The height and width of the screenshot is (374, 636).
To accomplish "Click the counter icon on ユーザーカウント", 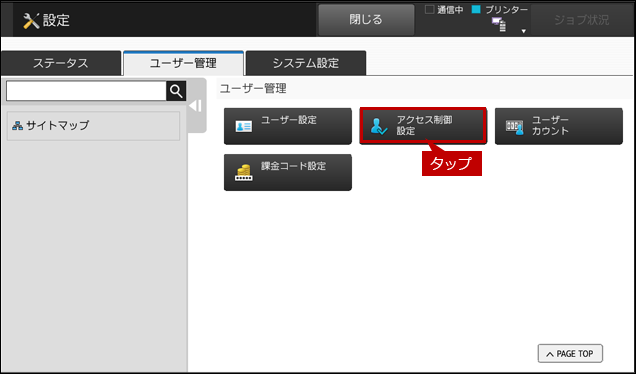I will click(514, 127).
